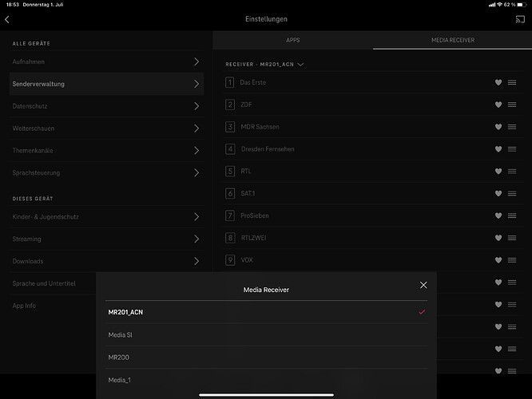Screen dimensions: 532x399
Task: Select the ProSieben channel name
Action: (x=255, y=215)
